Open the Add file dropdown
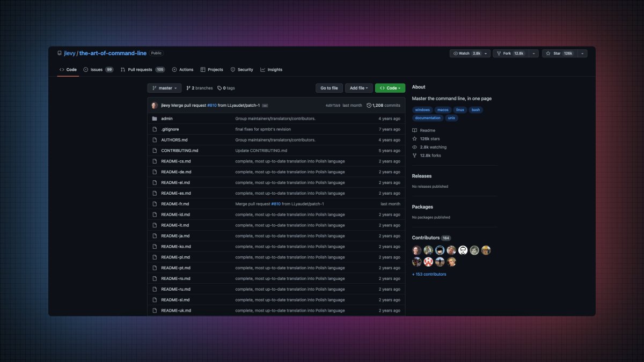Screen dimensions: 644x362 pyautogui.click(x=358, y=87)
